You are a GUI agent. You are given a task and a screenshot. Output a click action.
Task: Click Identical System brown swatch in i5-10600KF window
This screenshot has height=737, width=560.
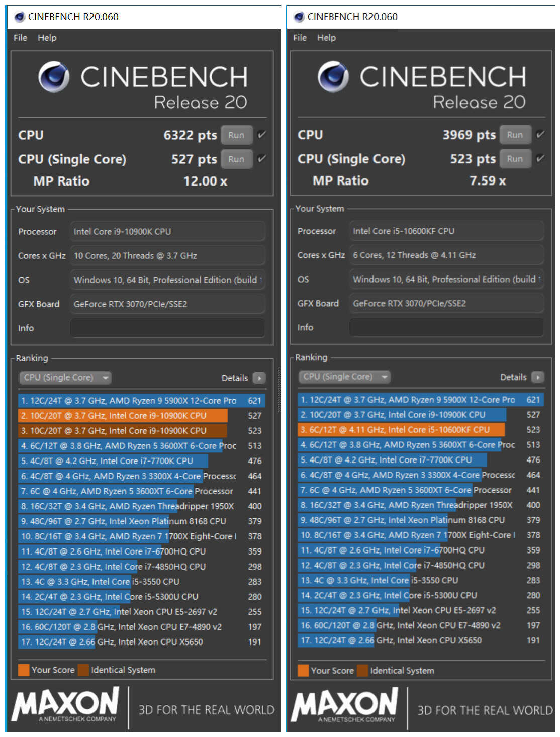click(x=362, y=671)
